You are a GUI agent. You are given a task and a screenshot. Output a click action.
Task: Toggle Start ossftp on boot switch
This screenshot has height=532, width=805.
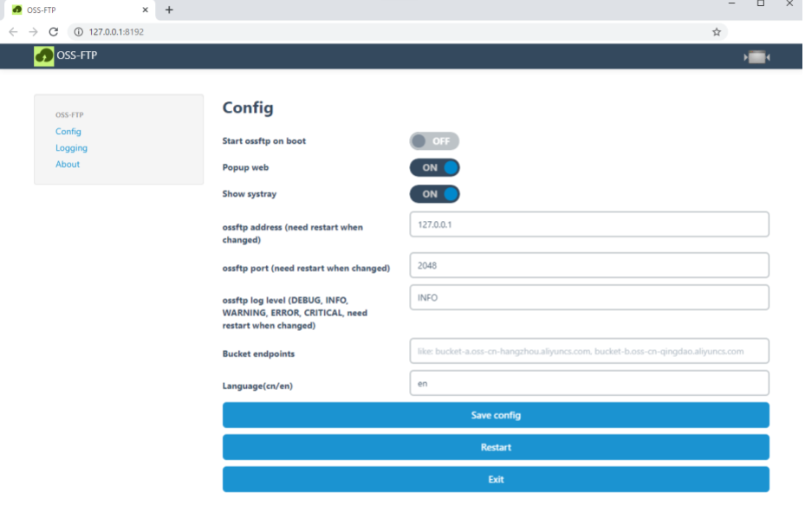pos(434,141)
